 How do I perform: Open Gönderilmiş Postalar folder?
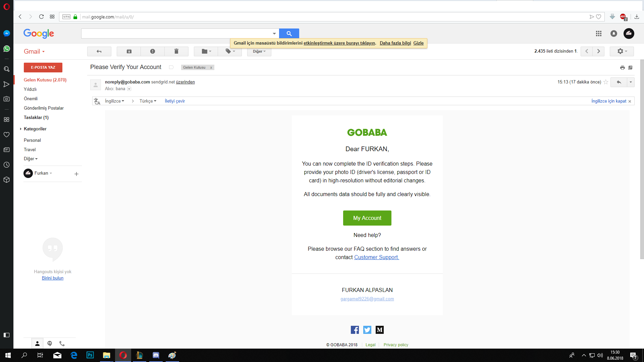pyautogui.click(x=44, y=108)
